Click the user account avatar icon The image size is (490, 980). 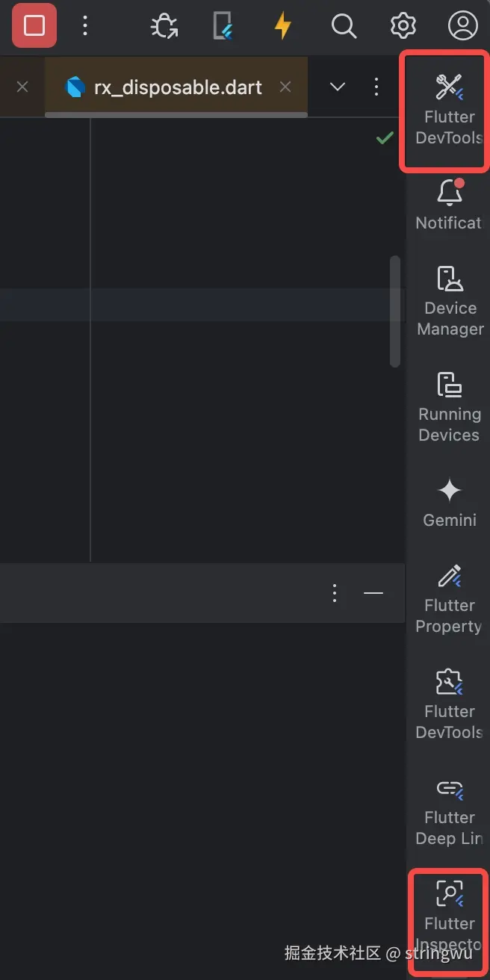click(462, 26)
